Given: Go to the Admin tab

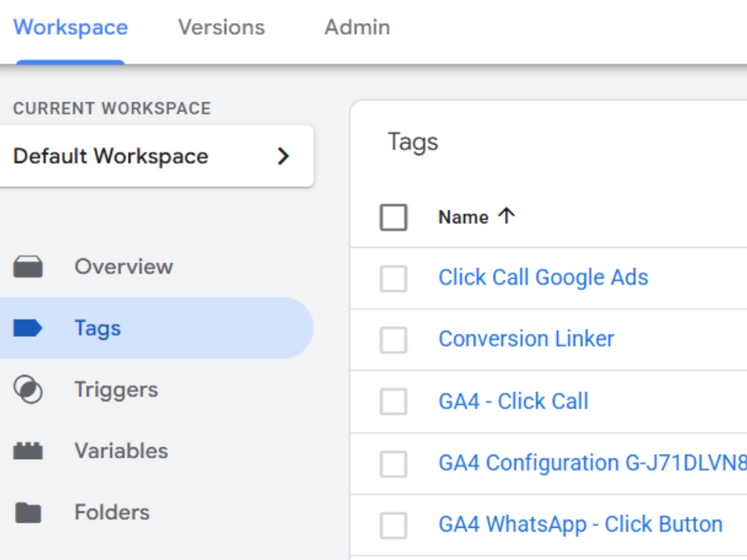Looking at the screenshot, I should click(357, 28).
